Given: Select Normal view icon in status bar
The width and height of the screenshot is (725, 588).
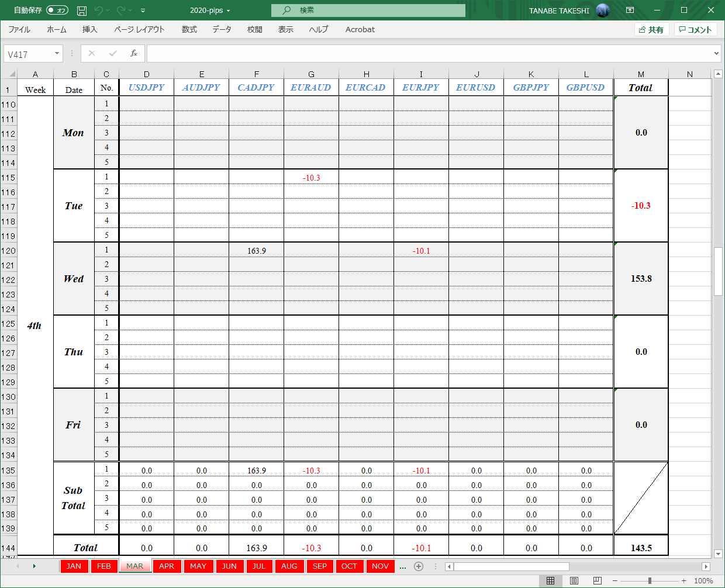Looking at the screenshot, I should coord(550,580).
